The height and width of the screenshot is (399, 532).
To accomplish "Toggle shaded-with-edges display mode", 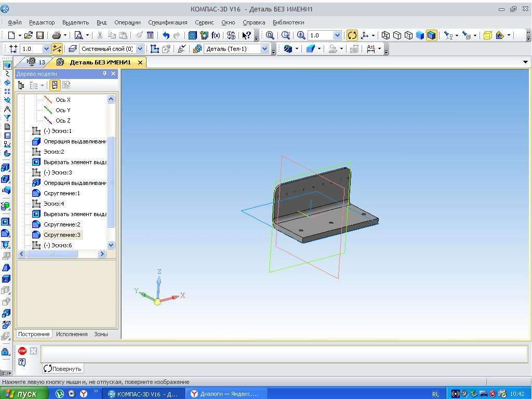I will pyautogui.click(x=431, y=35).
